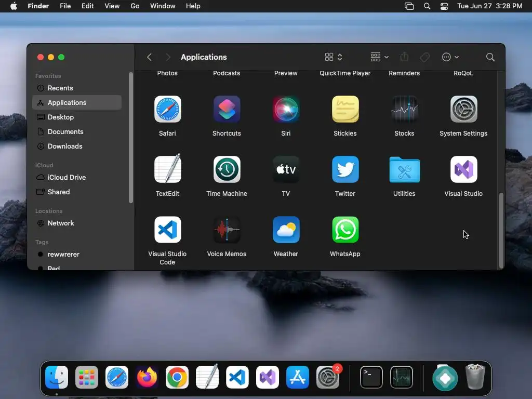Open Activity Monitor from the Dock

[402, 377]
